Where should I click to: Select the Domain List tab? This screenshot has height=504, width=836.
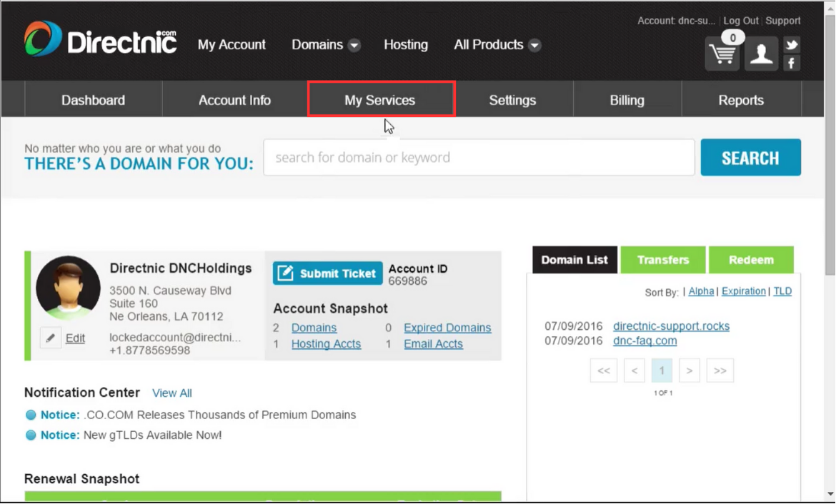(574, 259)
